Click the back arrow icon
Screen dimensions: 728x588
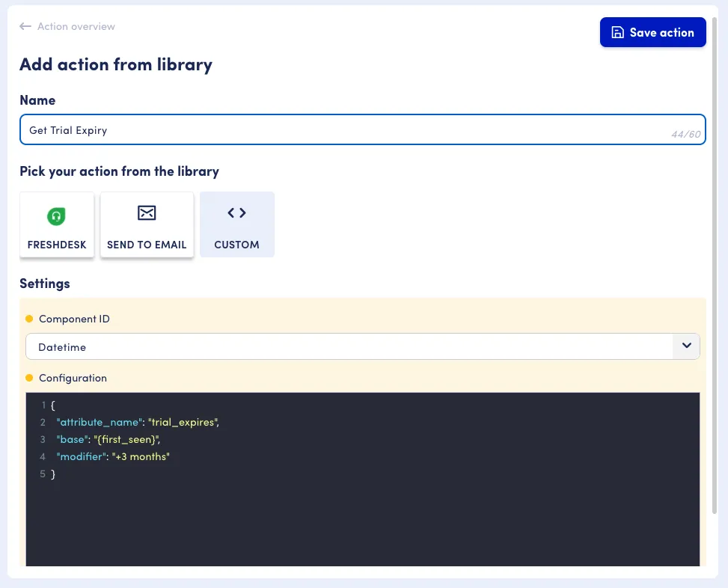(x=25, y=26)
